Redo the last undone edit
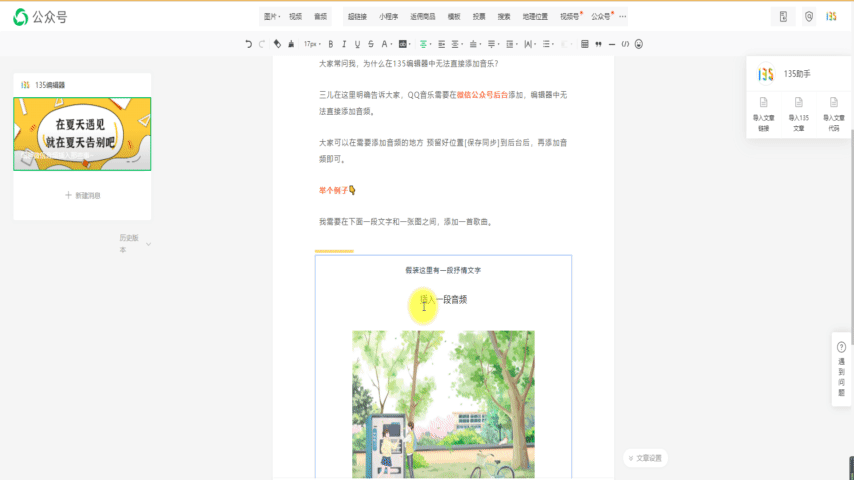This screenshot has height=480, width=854. click(262, 44)
